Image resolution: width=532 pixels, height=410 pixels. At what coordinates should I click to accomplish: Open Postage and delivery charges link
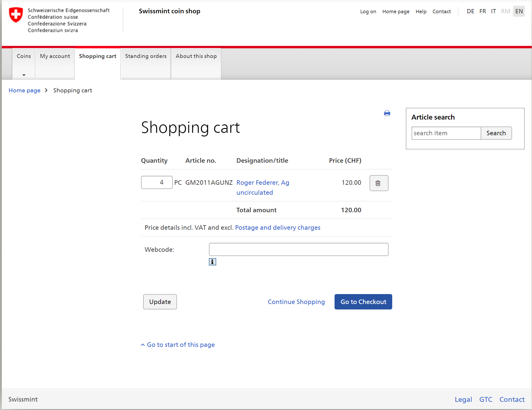point(277,228)
